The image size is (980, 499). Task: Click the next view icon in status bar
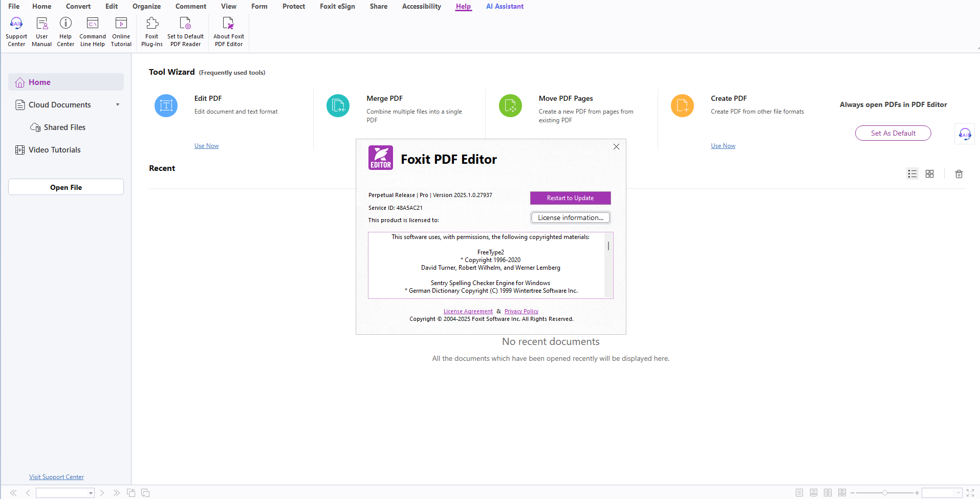pos(145,493)
